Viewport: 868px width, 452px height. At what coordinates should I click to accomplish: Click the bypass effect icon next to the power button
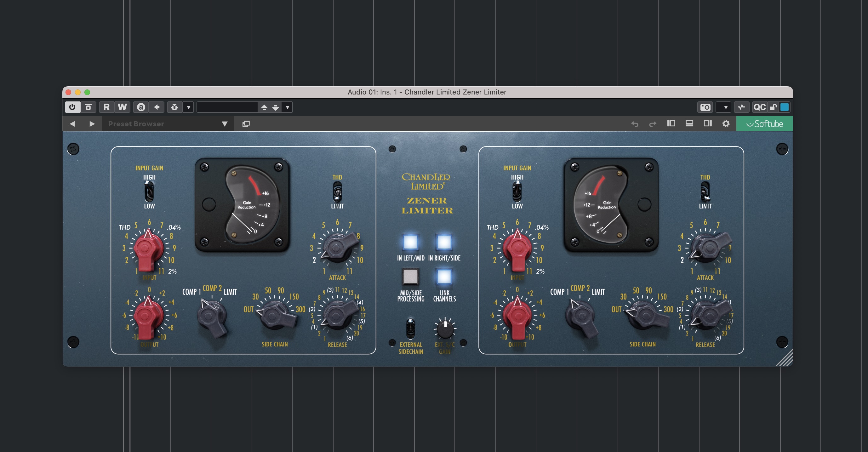[x=88, y=107]
